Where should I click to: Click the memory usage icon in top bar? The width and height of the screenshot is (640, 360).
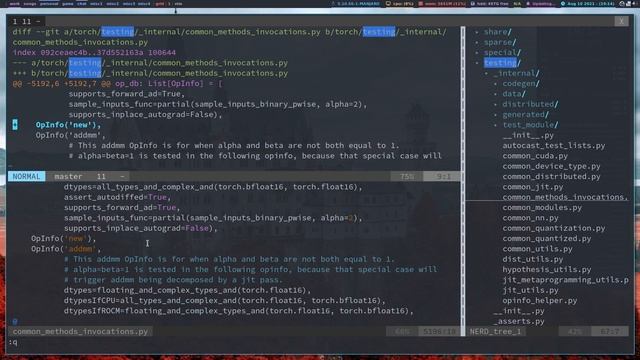(x=420, y=4)
